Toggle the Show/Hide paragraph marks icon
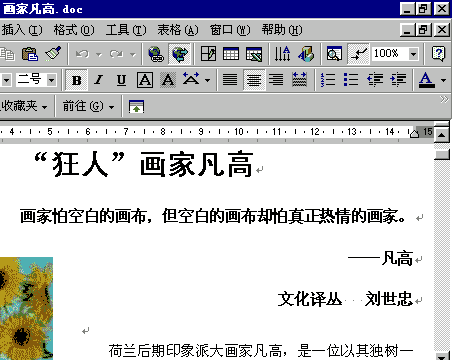This screenshot has height=360, width=452. click(x=358, y=54)
